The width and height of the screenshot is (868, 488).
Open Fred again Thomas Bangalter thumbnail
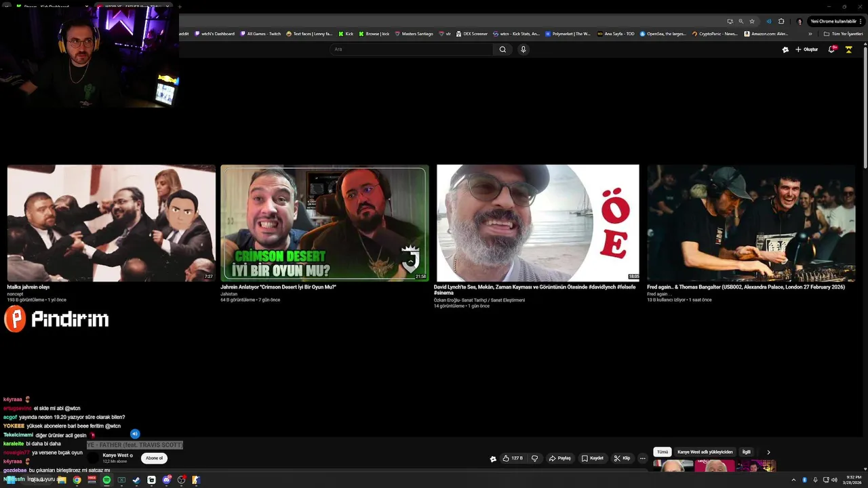pos(751,223)
